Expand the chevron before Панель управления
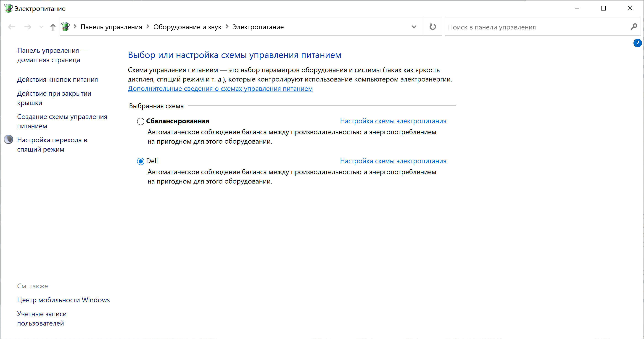The width and height of the screenshot is (644, 339). click(x=75, y=26)
